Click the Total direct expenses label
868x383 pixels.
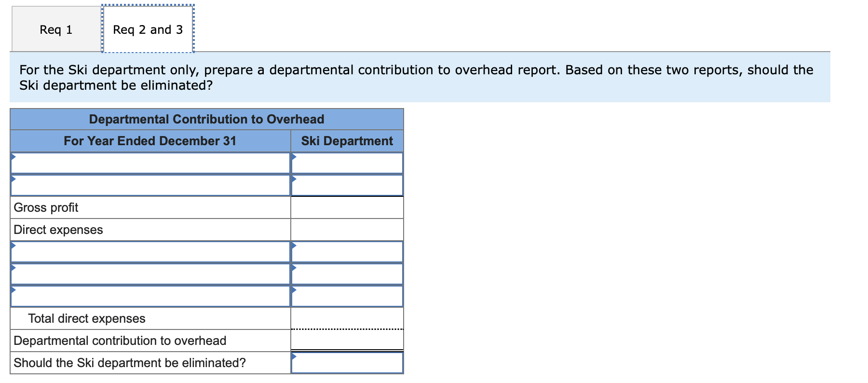[87, 318]
